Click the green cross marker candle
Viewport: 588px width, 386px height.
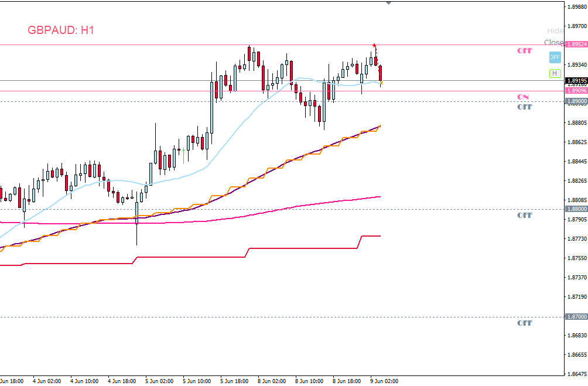pyautogui.click(x=183, y=156)
